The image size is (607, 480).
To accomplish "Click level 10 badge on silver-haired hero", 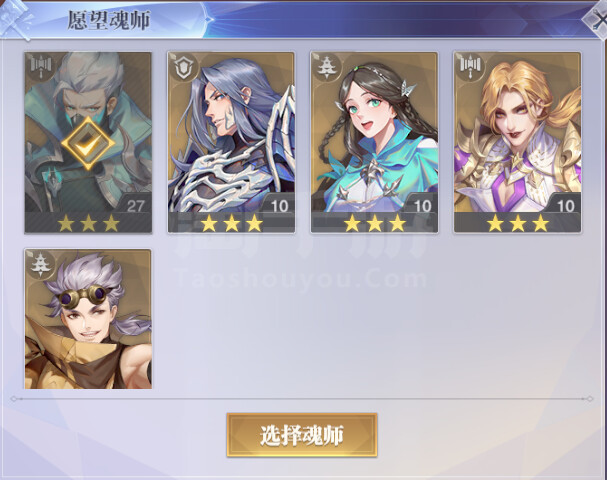I will point(279,204).
